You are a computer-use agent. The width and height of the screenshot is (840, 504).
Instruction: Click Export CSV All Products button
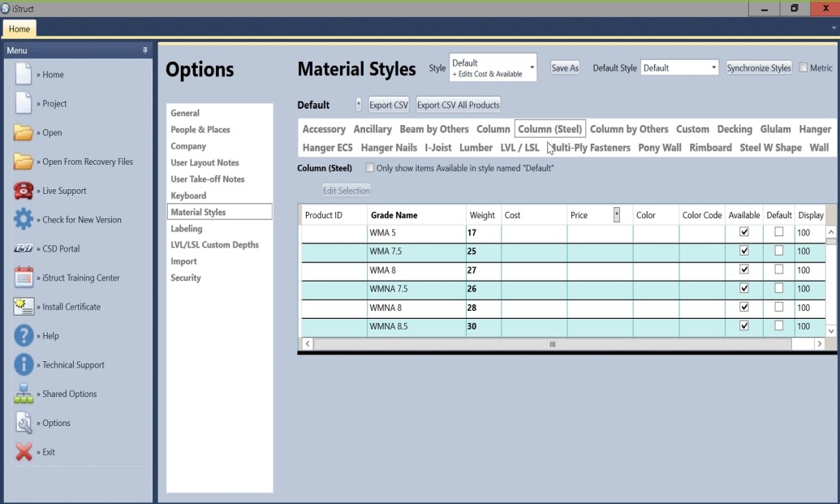coord(458,105)
